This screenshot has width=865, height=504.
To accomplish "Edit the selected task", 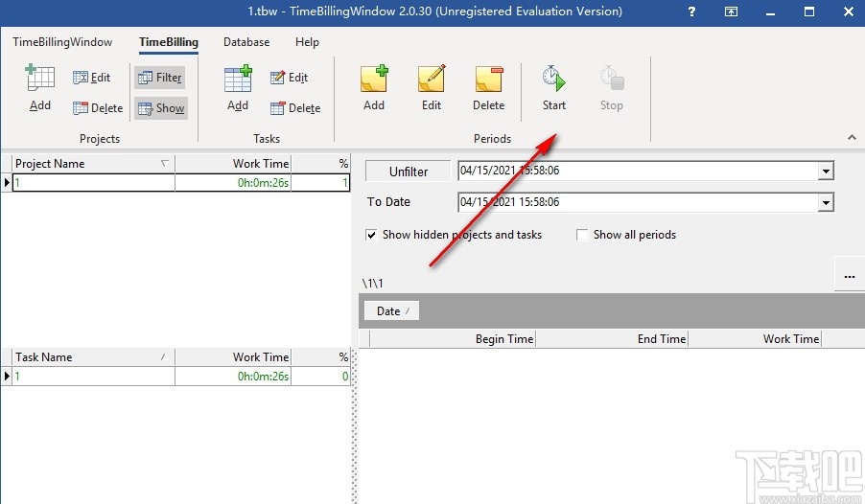I will tap(289, 78).
